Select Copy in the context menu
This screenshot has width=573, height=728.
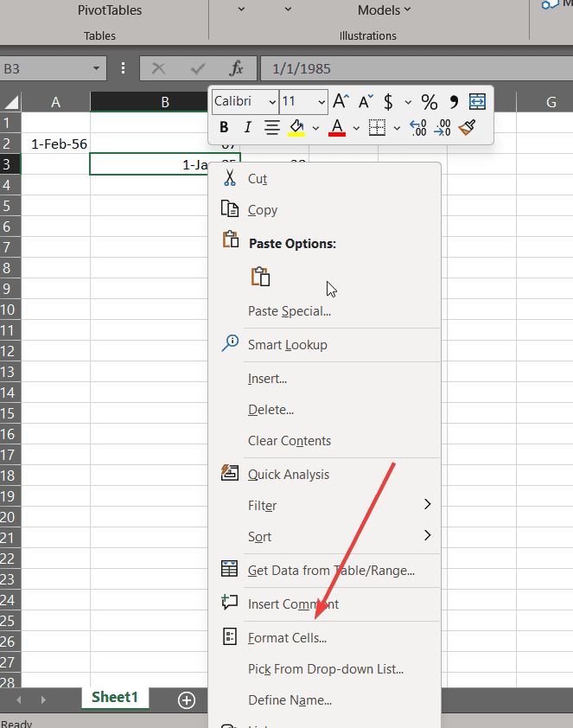263,210
